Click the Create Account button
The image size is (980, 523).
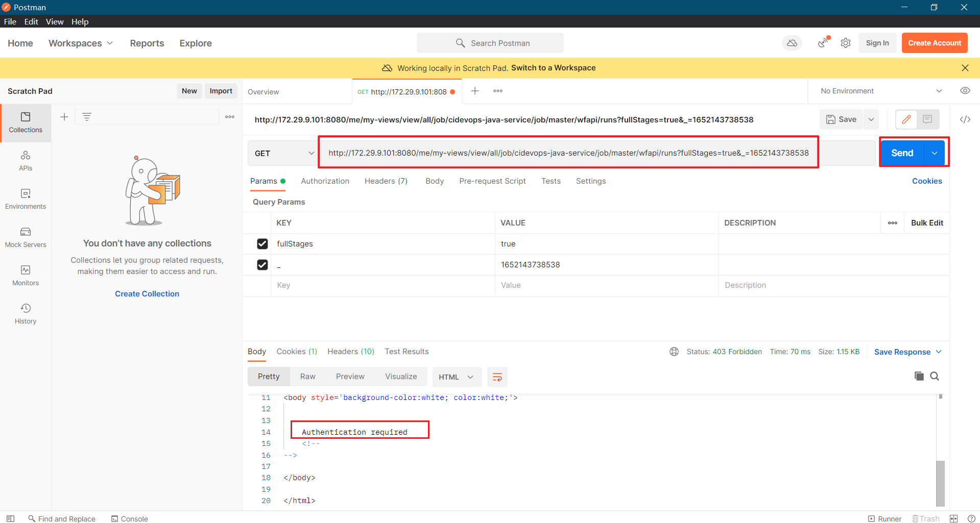click(935, 43)
